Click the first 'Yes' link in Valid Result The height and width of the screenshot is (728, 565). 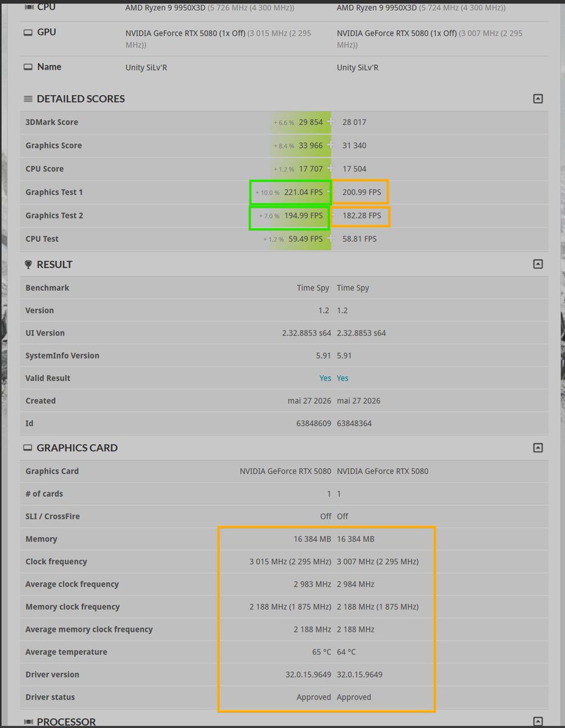click(x=325, y=378)
